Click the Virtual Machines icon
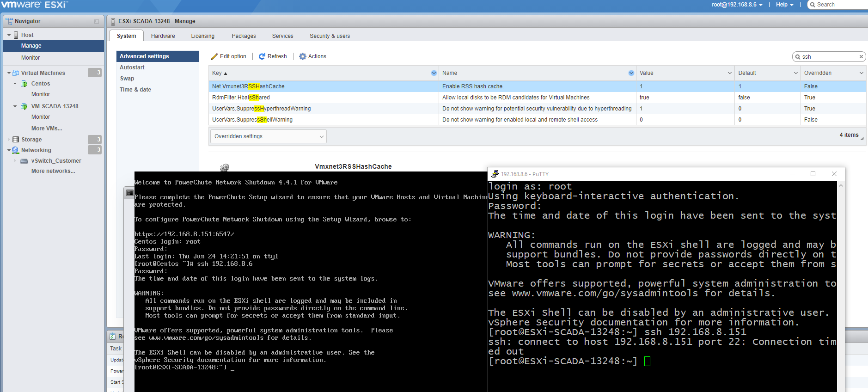 pos(16,73)
